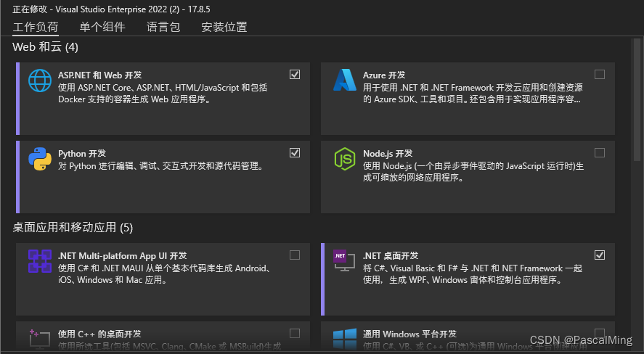
Task: Click the Windows logo icon for the Universal Windows Platform workload
Action: (x=345, y=339)
